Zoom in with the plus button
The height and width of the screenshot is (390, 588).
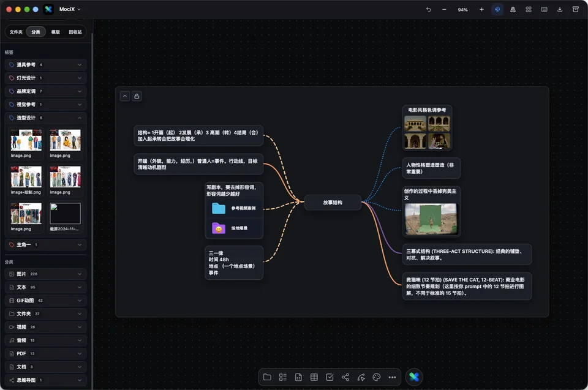(481, 9)
